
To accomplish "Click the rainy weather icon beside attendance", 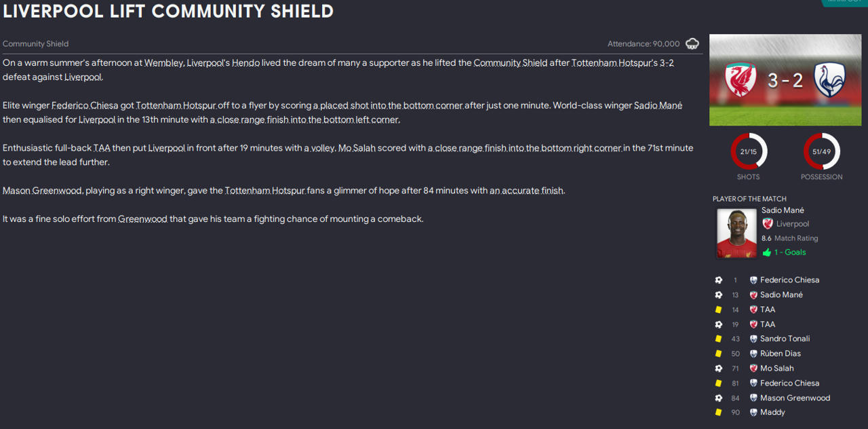I will (x=692, y=44).
